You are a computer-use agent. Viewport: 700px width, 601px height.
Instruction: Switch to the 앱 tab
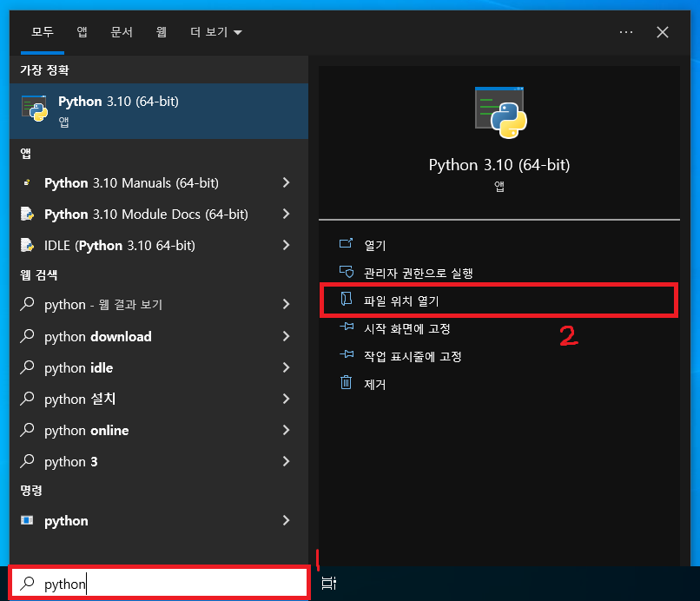81,31
